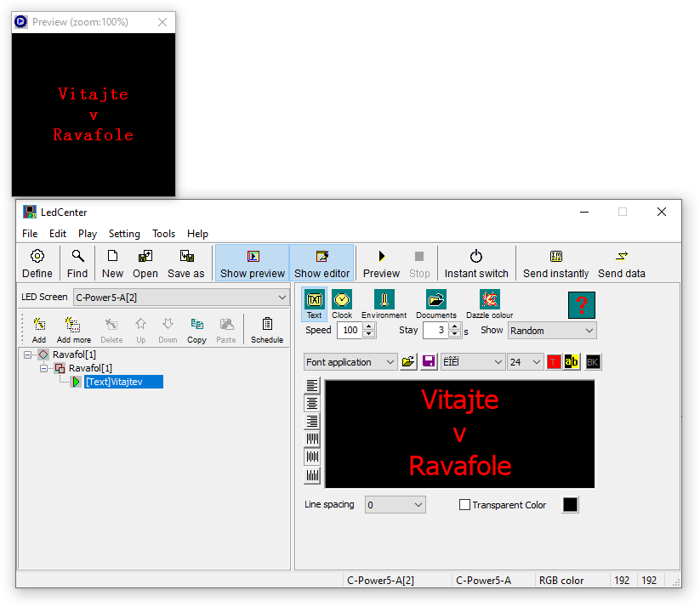Click the Send instantly icon
Viewport: 700px width, 607px height.
coord(555,264)
